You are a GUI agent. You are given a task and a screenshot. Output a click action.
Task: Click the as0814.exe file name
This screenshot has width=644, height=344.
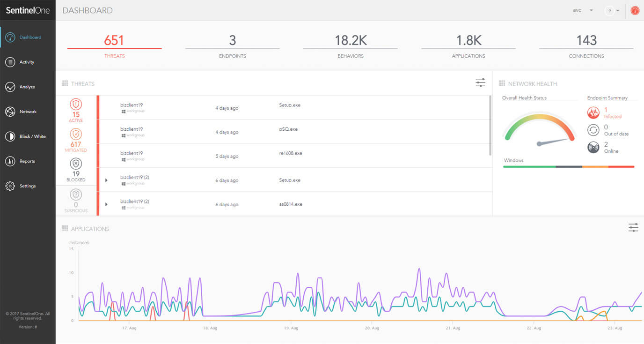[291, 204]
